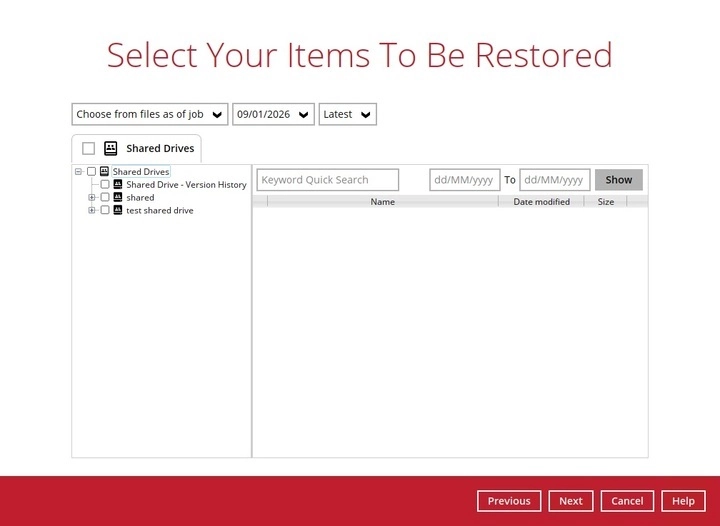
Task: Collapse the Shared Drives root node
Action: point(79,171)
